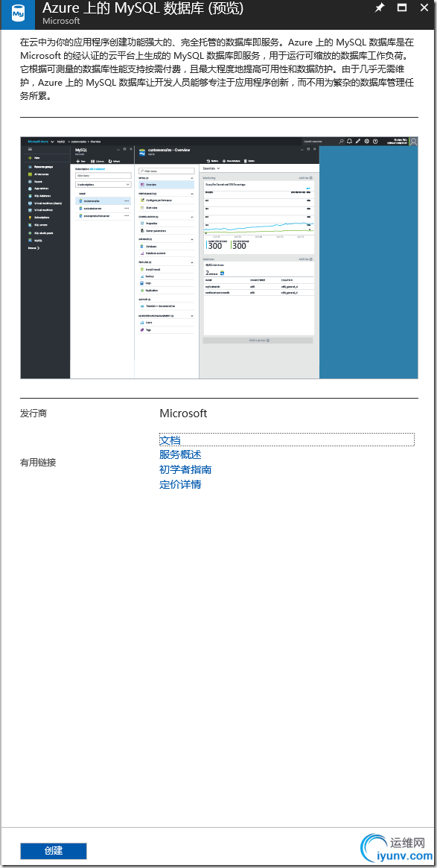437x868 pixels.
Task: Open the 初学者指南 link
Action: point(185,469)
